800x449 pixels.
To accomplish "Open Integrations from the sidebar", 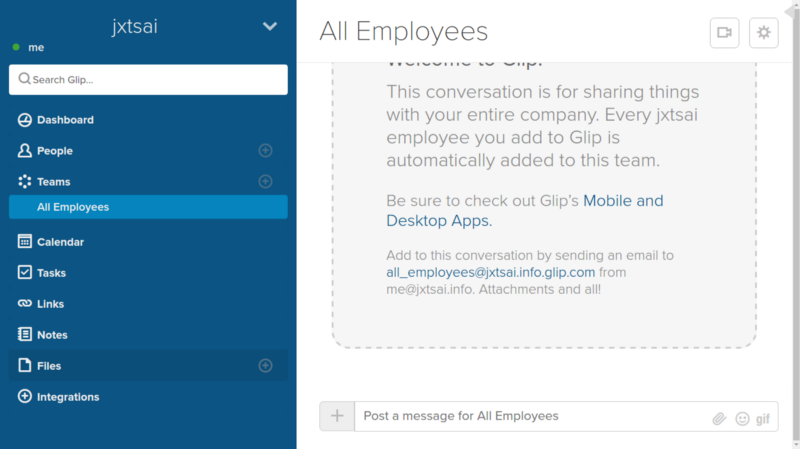I will pos(68,397).
